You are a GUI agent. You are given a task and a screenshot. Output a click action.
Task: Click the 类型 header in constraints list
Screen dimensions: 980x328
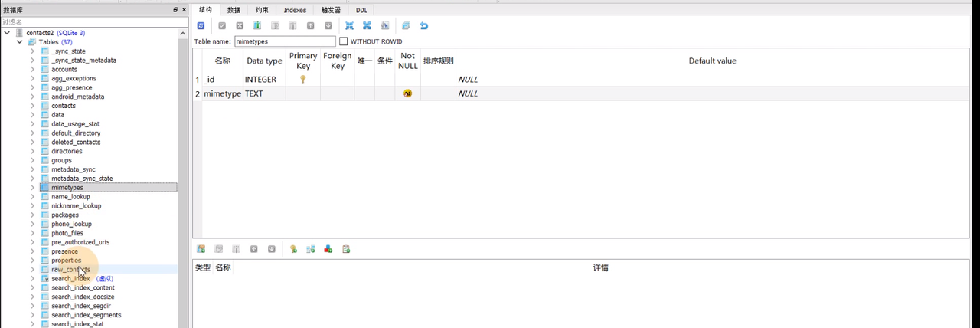click(202, 267)
